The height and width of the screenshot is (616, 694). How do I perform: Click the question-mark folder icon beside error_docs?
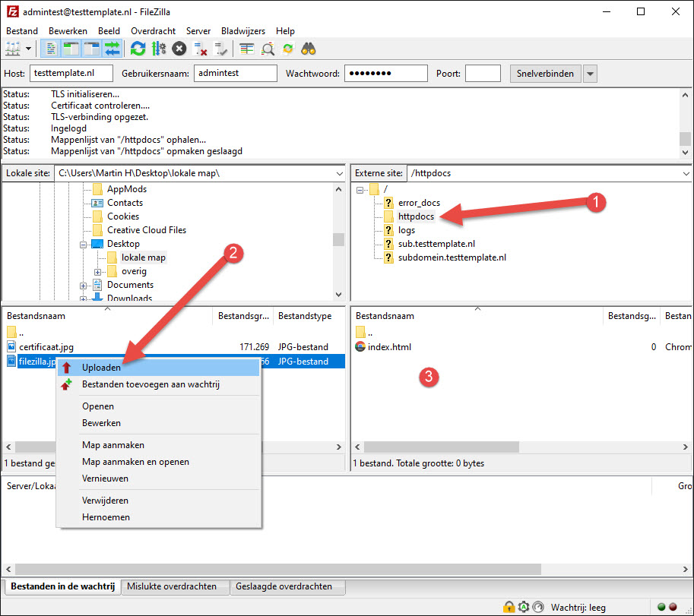tap(388, 203)
